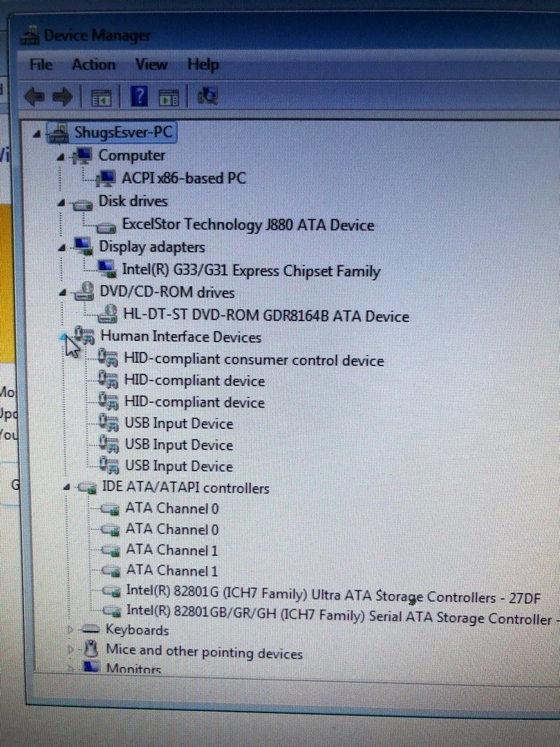Viewport: 560px width, 747px height.
Task: Click the Back arrow toolbar button
Action: [x=35, y=98]
